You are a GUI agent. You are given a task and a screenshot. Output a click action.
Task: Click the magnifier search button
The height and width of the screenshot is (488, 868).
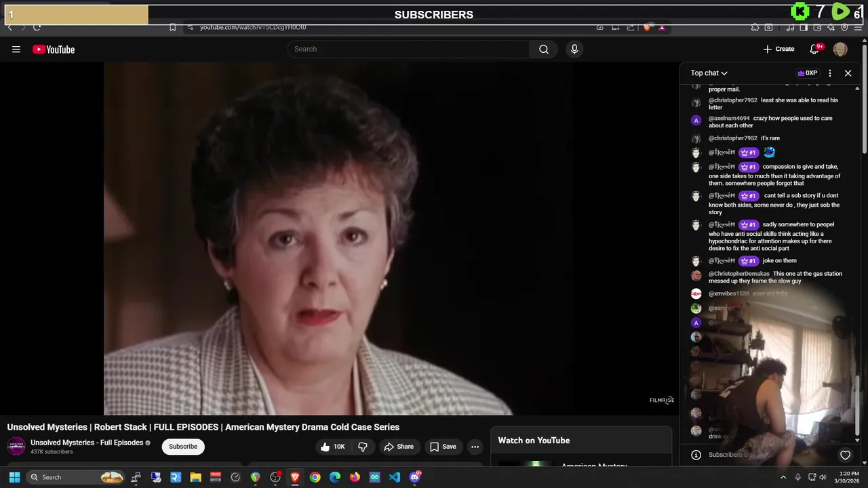click(544, 49)
